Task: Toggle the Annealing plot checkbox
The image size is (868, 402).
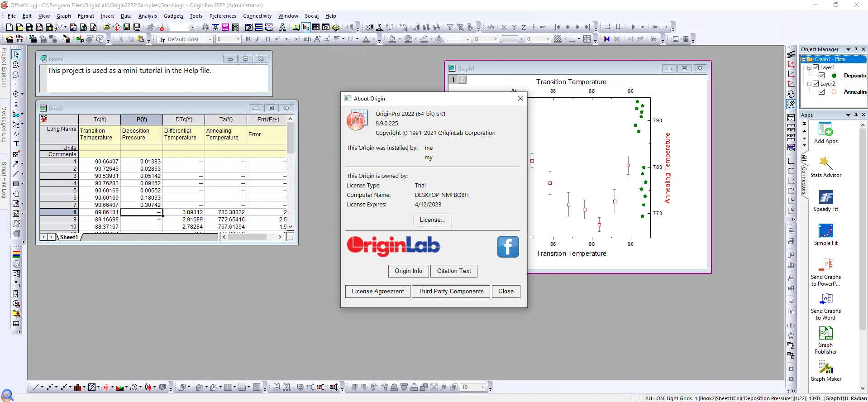Action: tap(822, 92)
